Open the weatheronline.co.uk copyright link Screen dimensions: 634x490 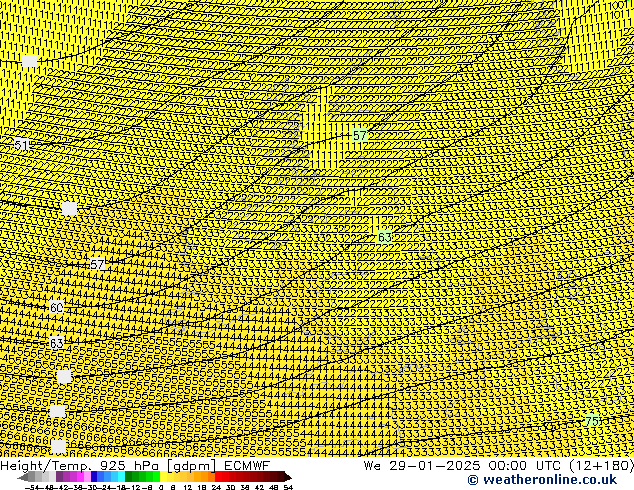click(542, 480)
